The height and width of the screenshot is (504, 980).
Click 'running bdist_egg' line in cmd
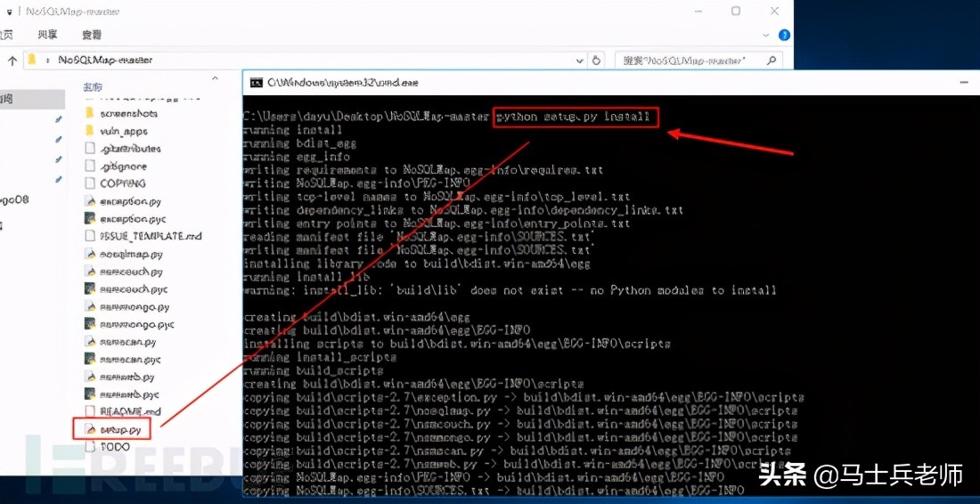[300, 143]
